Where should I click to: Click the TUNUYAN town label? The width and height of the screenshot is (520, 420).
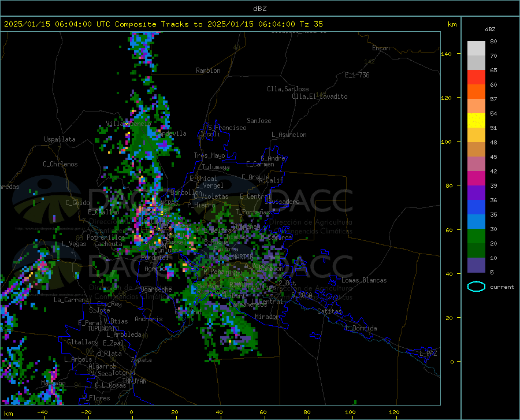(x=134, y=381)
